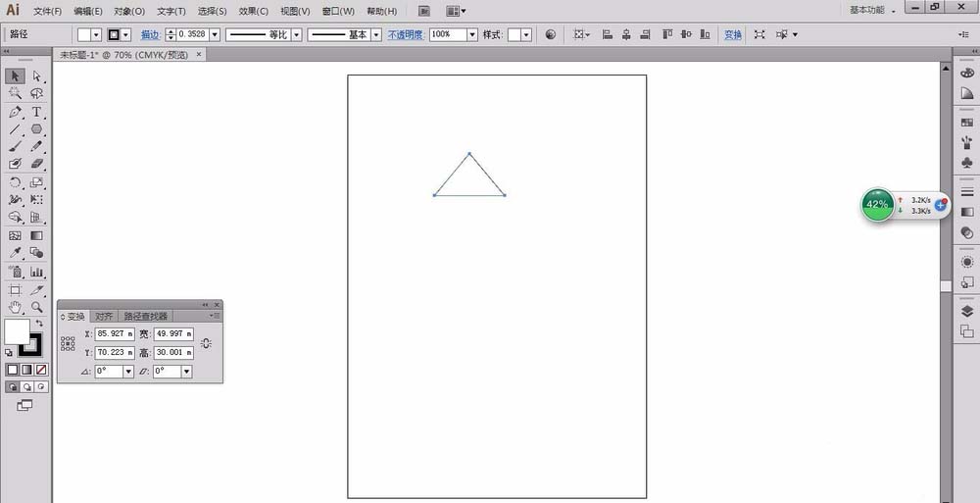The height and width of the screenshot is (503, 980).
Task: Set transform reference point grid
Action: coord(68,343)
